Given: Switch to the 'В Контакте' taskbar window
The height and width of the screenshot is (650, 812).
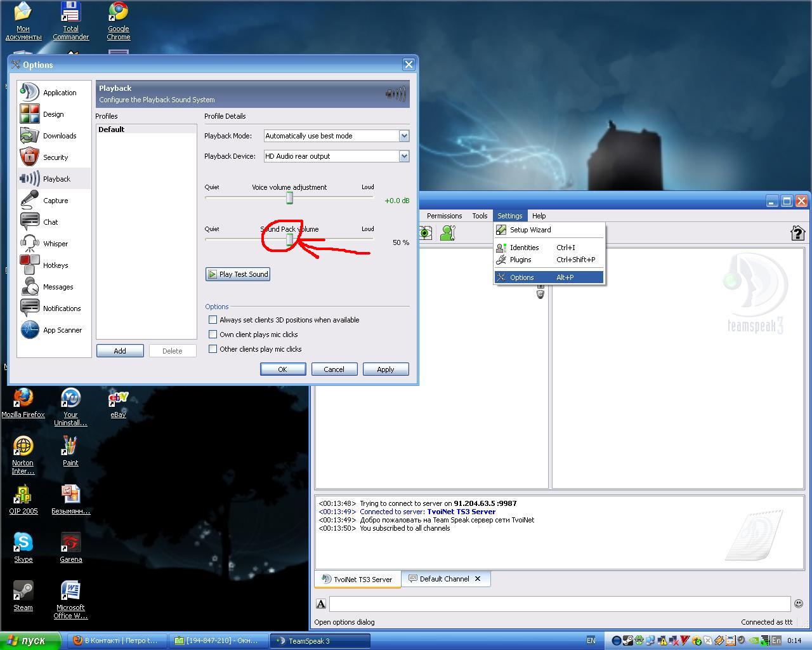Looking at the screenshot, I should pos(117,640).
